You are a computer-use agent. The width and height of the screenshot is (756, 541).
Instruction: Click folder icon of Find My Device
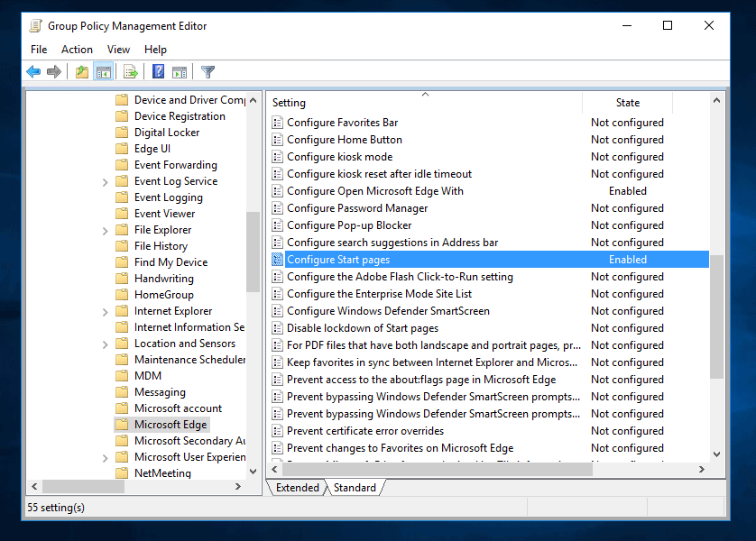[x=122, y=262]
